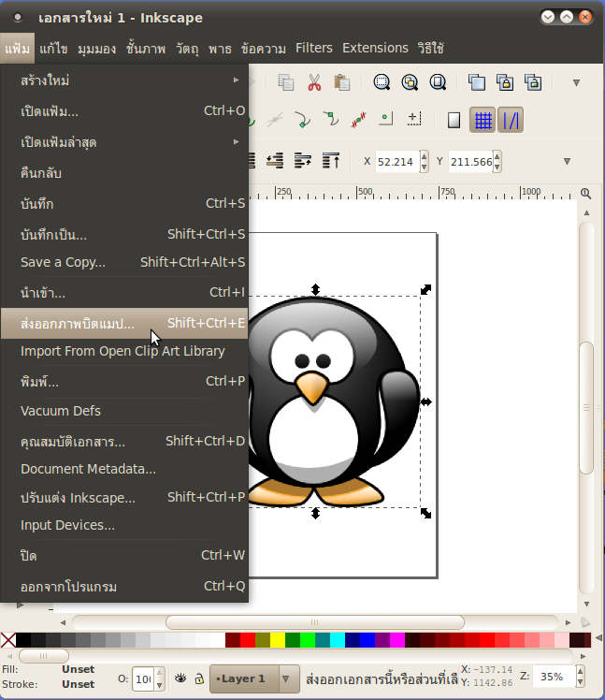
Task: Toggle snap to cusp nodes icon
Action: [303, 120]
